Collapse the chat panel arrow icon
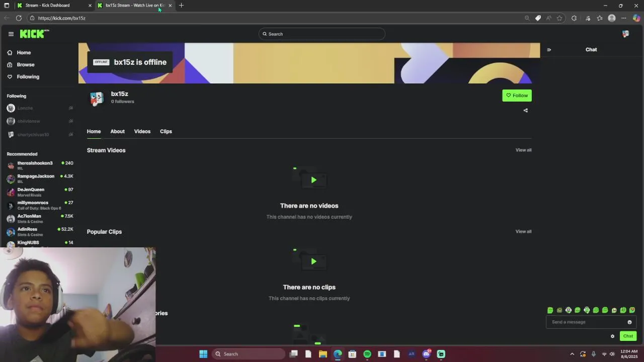Image resolution: width=644 pixels, height=362 pixels. pos(549,50)
